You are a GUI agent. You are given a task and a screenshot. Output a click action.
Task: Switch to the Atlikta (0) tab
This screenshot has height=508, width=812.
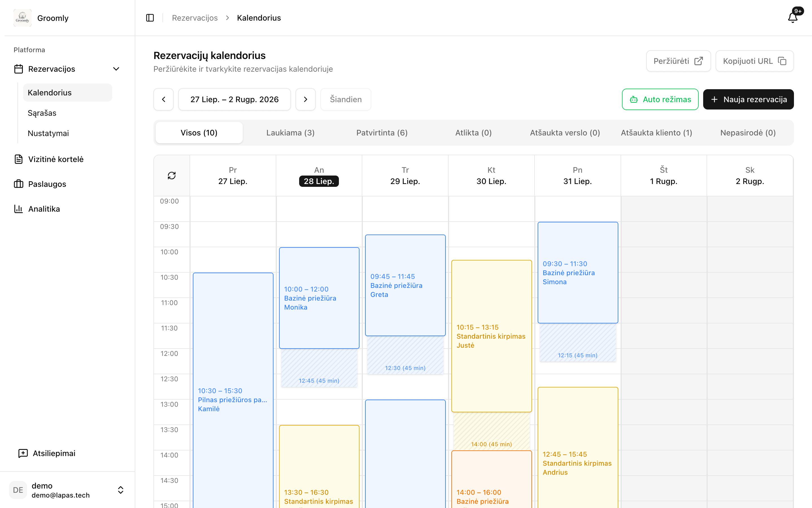pyautogui.click(x=473, y=133)
